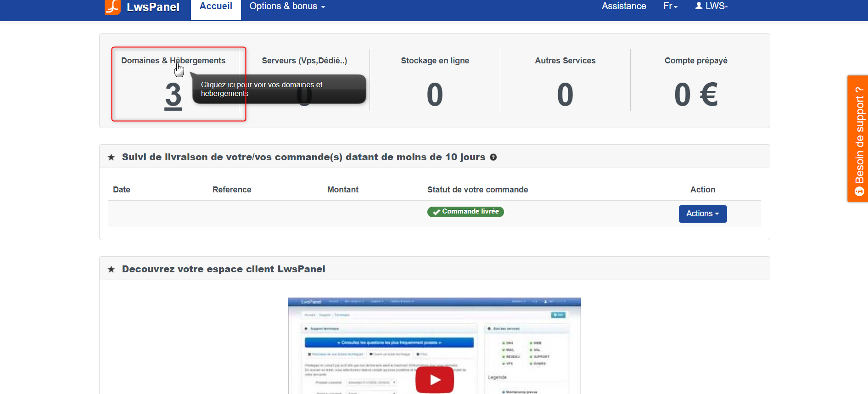Click the user profile icon beside LWS-
The width and height of the screenshot is (868, 394).
point(699,6)
